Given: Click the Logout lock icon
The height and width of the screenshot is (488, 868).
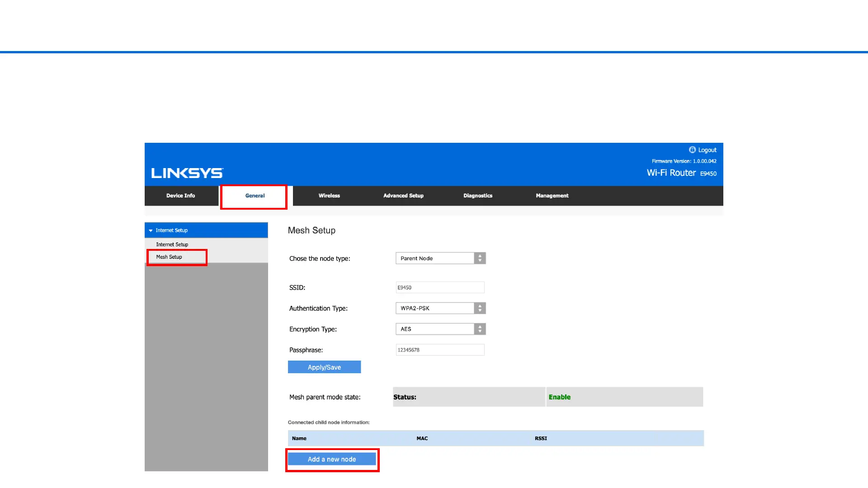Looking at the screenshot, I should [692, 150].
